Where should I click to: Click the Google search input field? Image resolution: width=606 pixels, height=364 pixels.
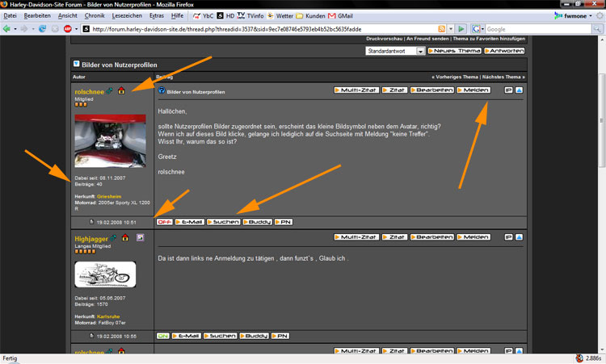tap(533, 29)
